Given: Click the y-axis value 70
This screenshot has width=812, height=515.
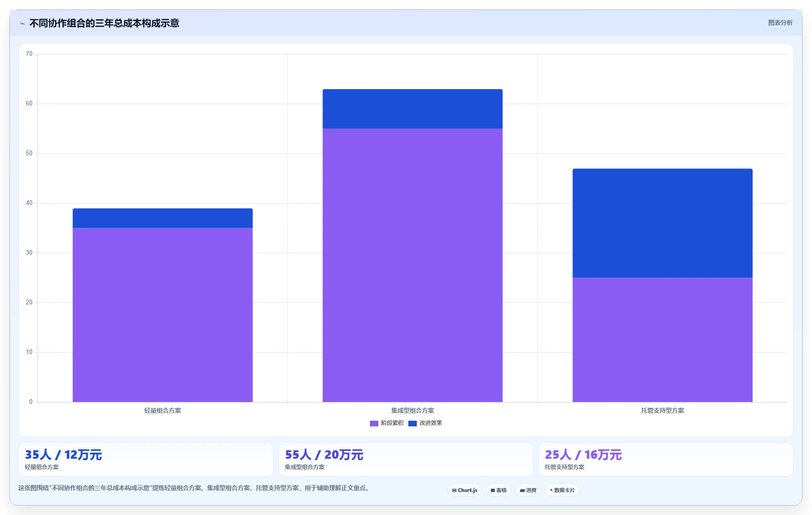Looking at the screenshot, I should tap(29, 54).
